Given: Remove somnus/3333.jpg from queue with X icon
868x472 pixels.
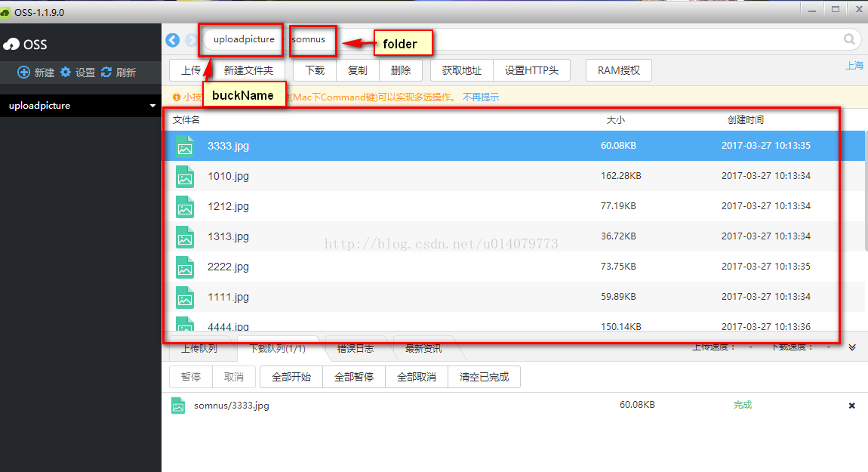Looking at the screenshot, I should pos(852,406).
